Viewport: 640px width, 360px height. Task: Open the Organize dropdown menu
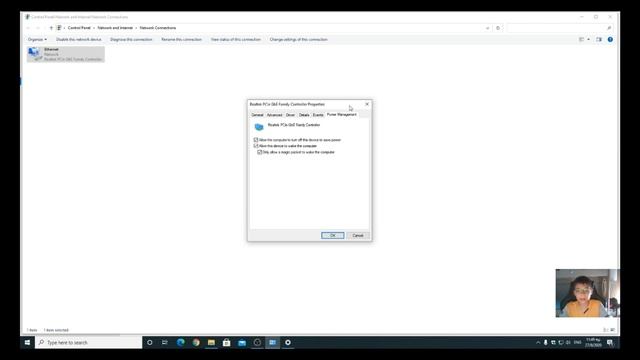[x=37, y=40]
